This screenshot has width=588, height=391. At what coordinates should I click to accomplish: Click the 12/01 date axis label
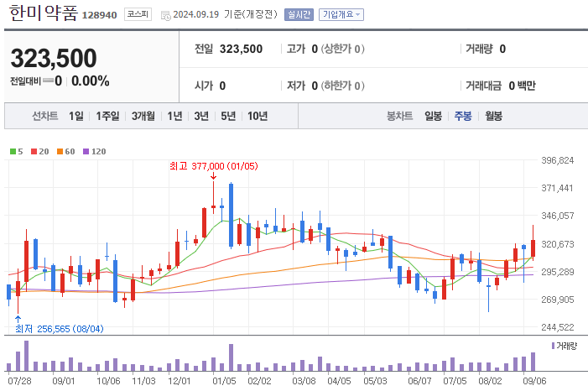180,381
